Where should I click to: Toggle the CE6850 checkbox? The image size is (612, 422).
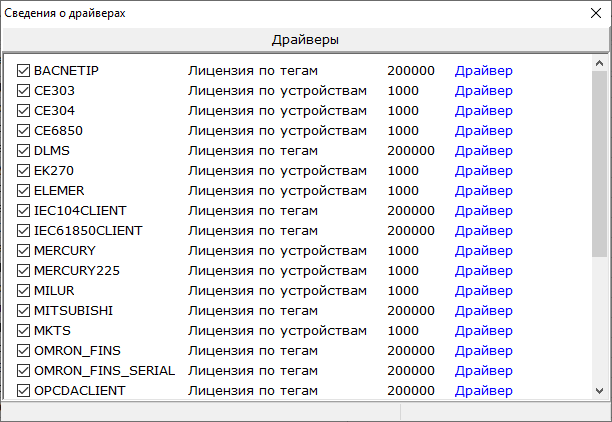pos(23,130)
